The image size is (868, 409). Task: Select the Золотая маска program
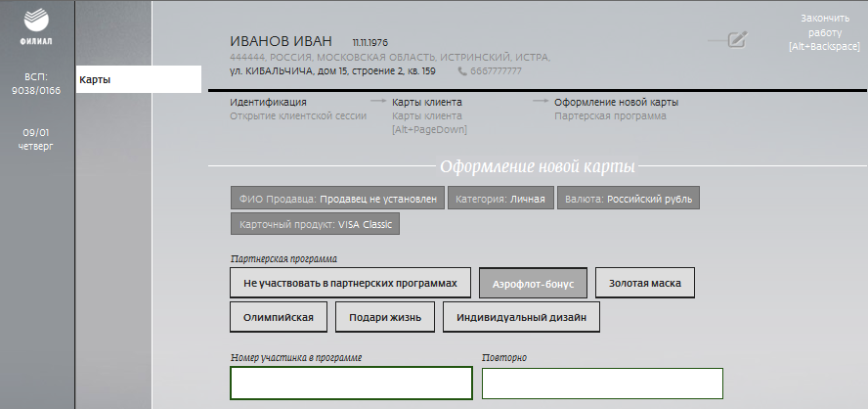pyautogui.click(x=644, y=283)
